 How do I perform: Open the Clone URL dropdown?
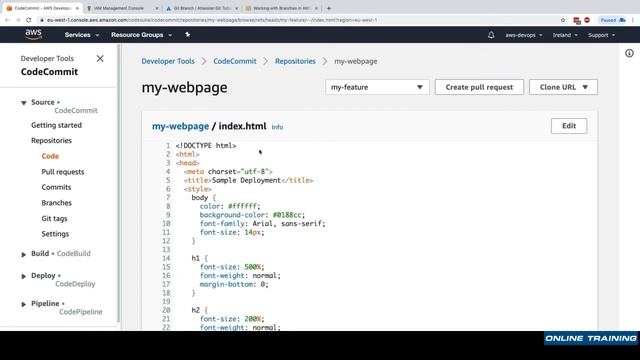tap(563, 87)
